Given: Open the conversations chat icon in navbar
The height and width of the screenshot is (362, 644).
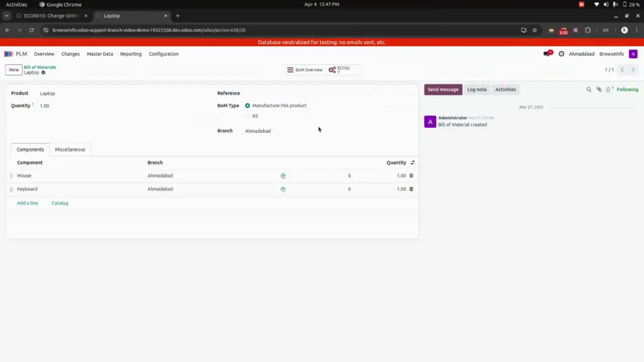Looking at the screenshot, I should click(547, 54).
